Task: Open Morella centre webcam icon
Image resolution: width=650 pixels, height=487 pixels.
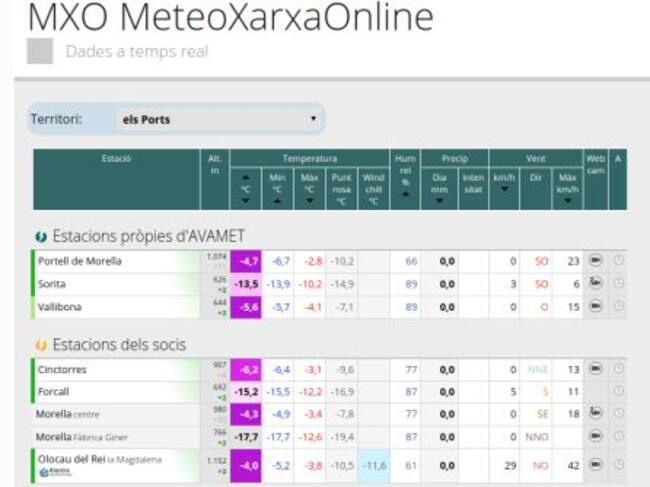Action: (x=595, y=412)
